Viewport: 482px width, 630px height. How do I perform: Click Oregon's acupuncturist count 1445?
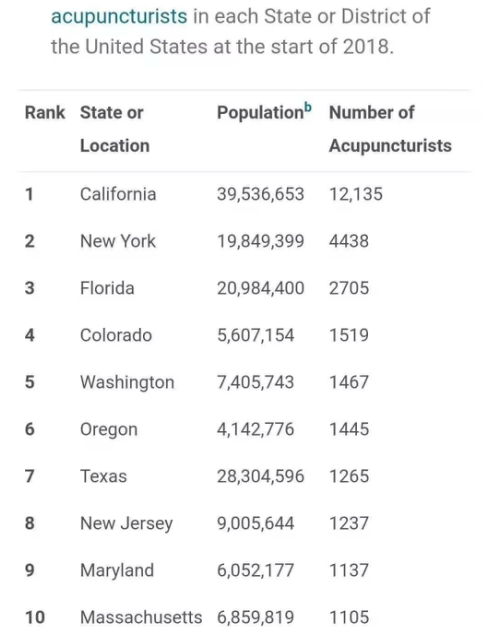click(x=349, y=429)
